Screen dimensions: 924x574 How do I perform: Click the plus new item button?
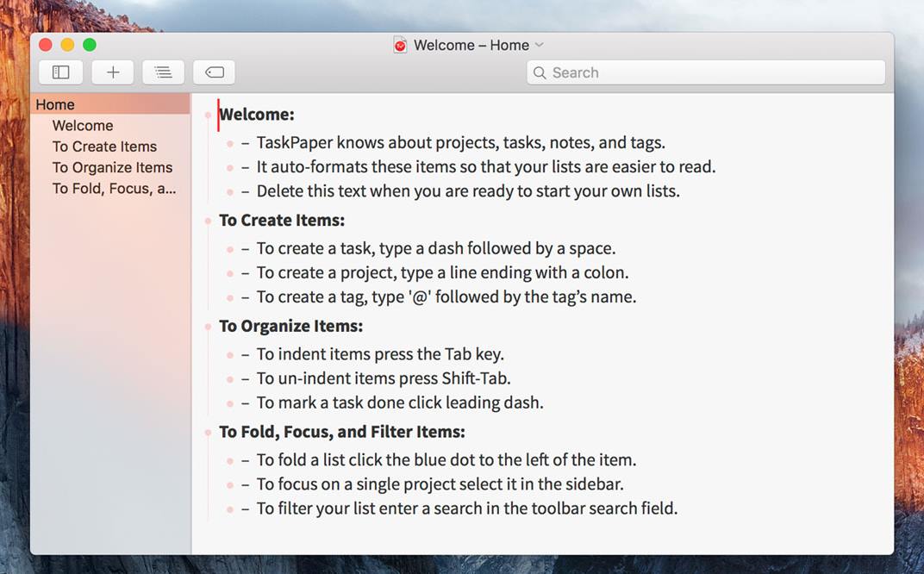click(x=113, y=72)
